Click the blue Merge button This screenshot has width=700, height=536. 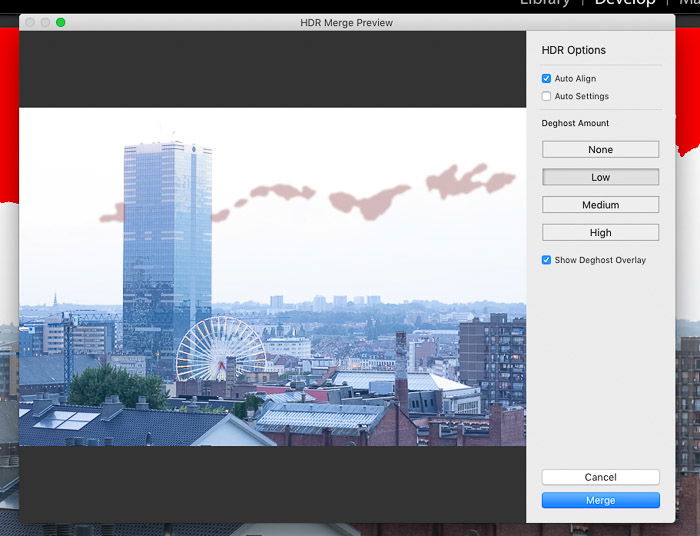600,500
